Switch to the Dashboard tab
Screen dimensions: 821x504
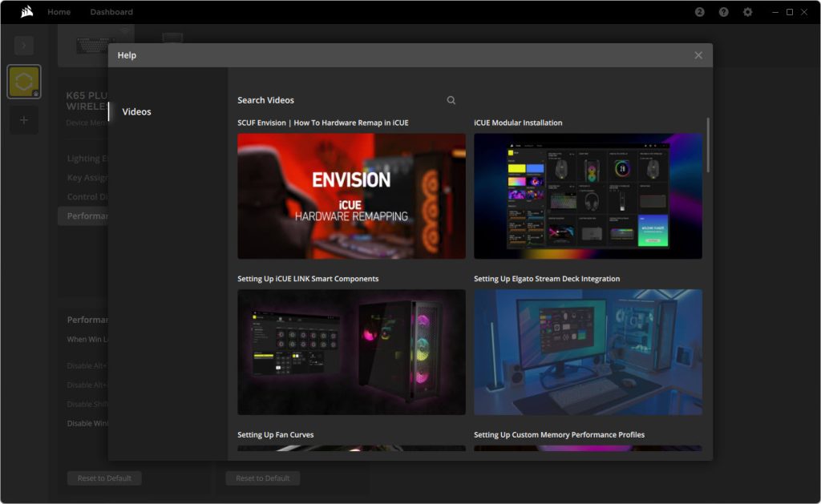[x=111, y=11]
